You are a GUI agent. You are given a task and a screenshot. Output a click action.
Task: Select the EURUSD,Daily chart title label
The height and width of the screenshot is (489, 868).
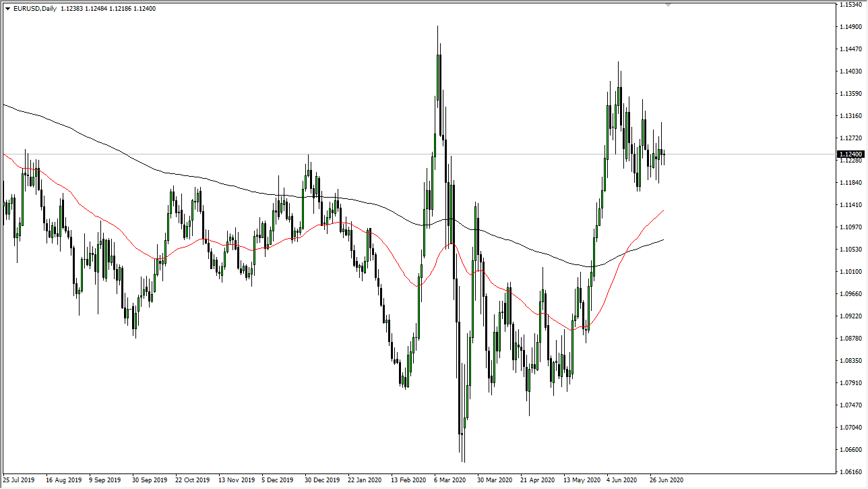pyautogui.click(x=35, y=9)
